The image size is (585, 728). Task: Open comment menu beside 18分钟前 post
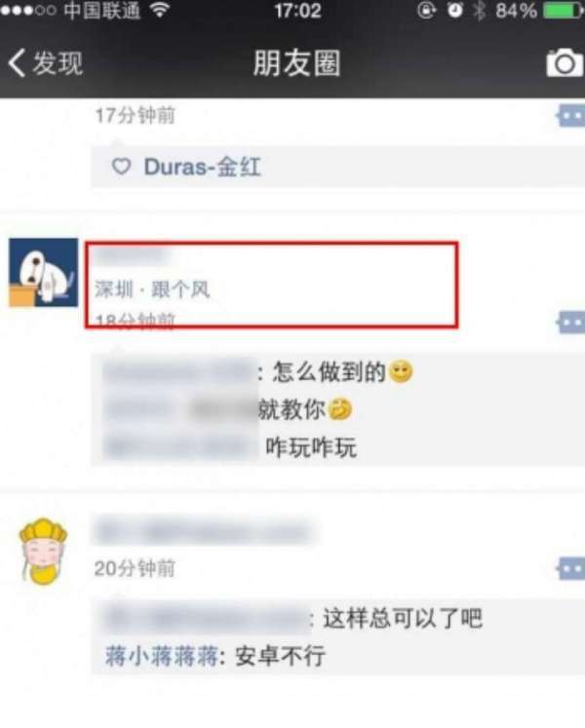[x=570, y=323]
